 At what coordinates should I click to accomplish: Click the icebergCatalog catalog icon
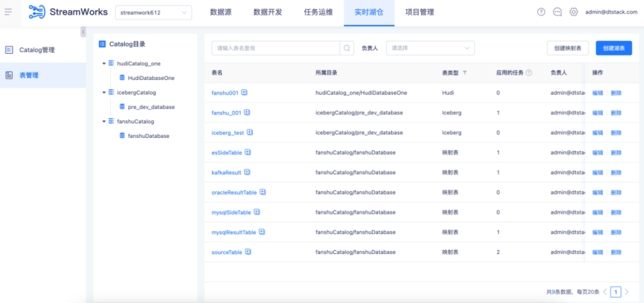click(112, 92)
